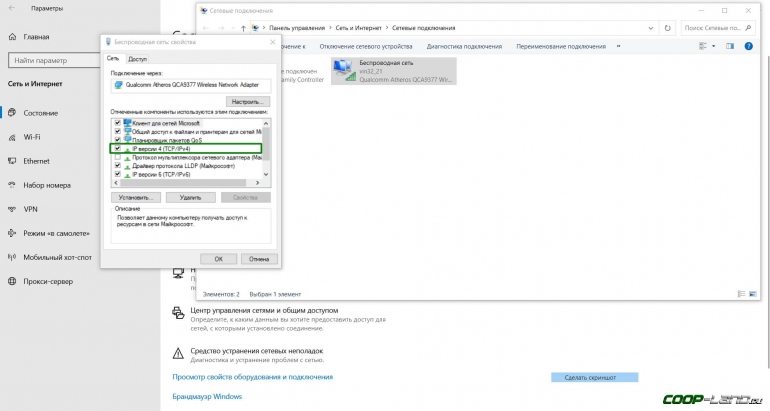
Task: Select the Беспроводная сеть adapter icon
Action: [344, 69]
